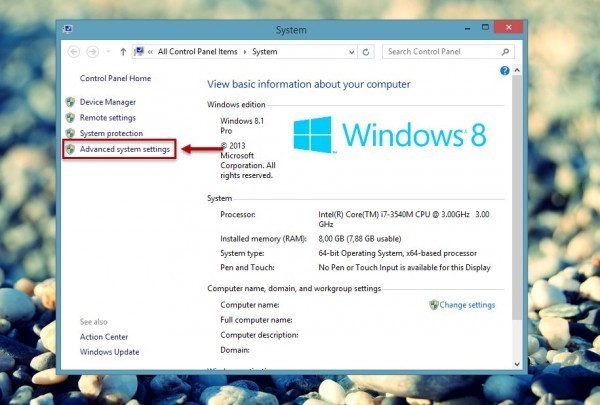The height and width of the screenshot is (405, 600).
Task: Open Help via the question mark icon
Action: point(505,70)
